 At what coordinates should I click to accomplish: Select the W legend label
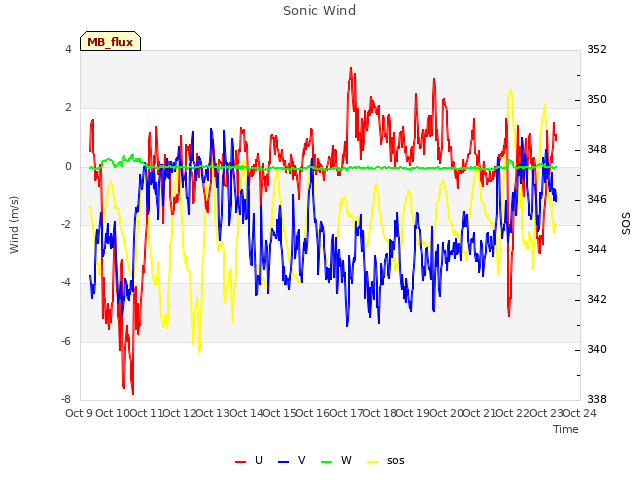[x=346, y=460]
